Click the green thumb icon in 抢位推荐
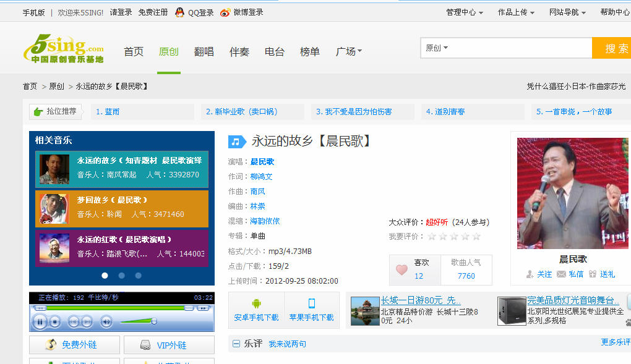 [x=38, y=112]
